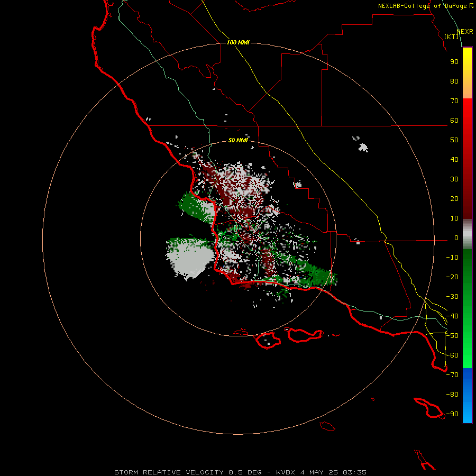The width and height of the screenshot is (476, 476).
Task: Select the 80 value on velocity scale
Action: pos(454,81)
